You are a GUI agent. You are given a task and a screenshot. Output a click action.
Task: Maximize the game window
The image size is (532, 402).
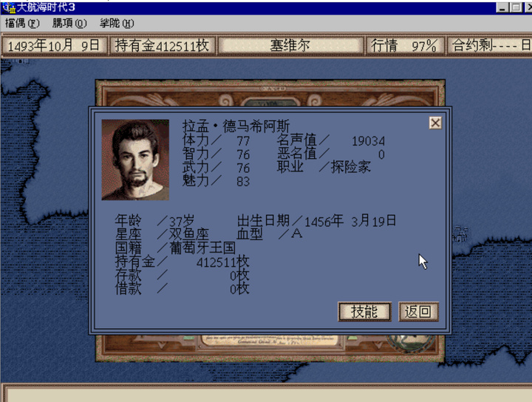click(516, 7)
